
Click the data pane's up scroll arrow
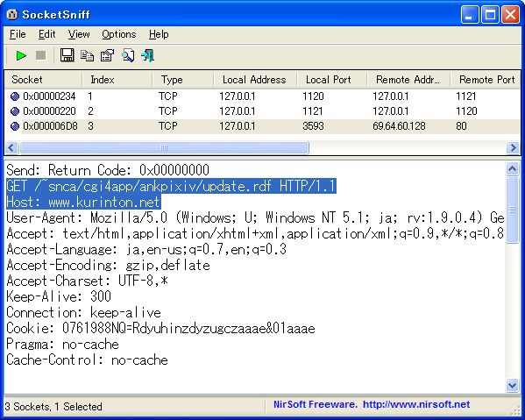(512, 169)
